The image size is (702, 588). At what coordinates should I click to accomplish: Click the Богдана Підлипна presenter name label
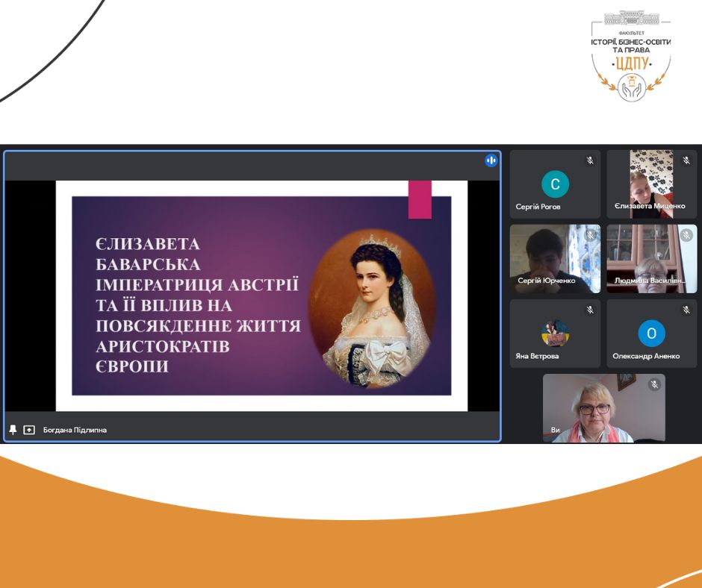pos(75,430)
